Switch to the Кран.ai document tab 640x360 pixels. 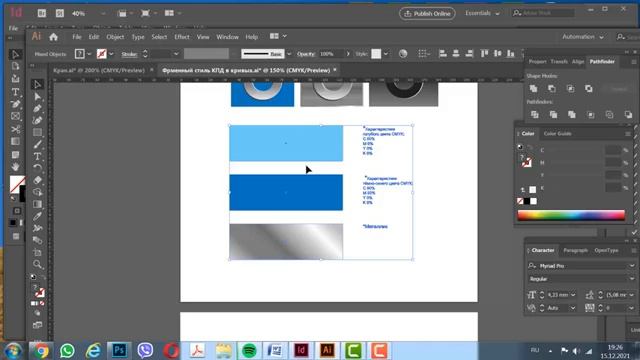[99, 70]
